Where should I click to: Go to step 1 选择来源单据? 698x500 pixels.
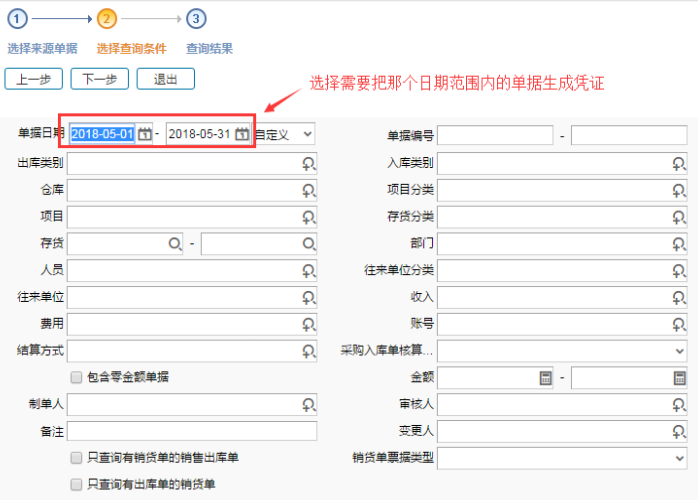(x=18, y=18)
